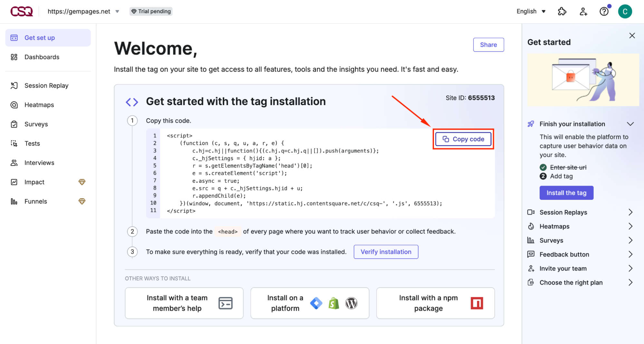Click the invite user icon in header
Viewport: 644px width, 344px height.
pos(583,12)
